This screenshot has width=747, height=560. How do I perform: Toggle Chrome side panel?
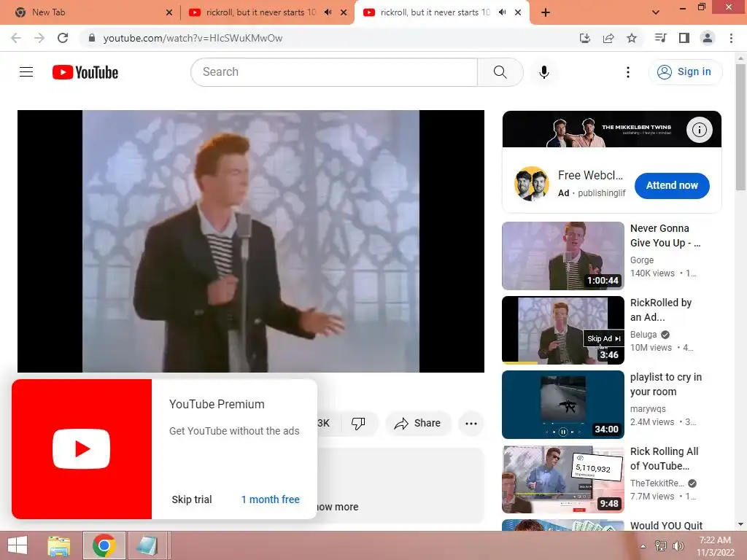(x=684, y=38)
